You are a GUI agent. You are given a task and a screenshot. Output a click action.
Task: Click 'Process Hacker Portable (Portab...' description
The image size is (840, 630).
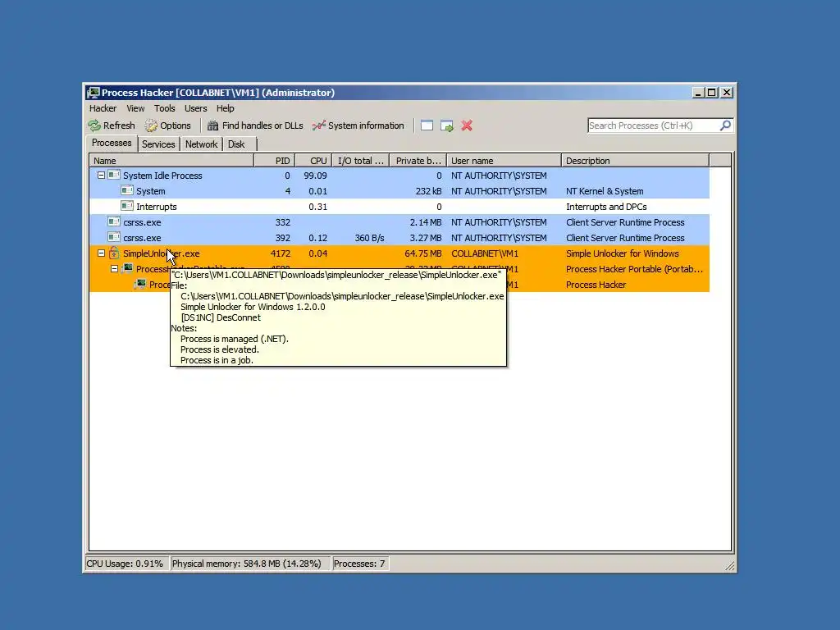pyautogui.click(x=634, y=269)
